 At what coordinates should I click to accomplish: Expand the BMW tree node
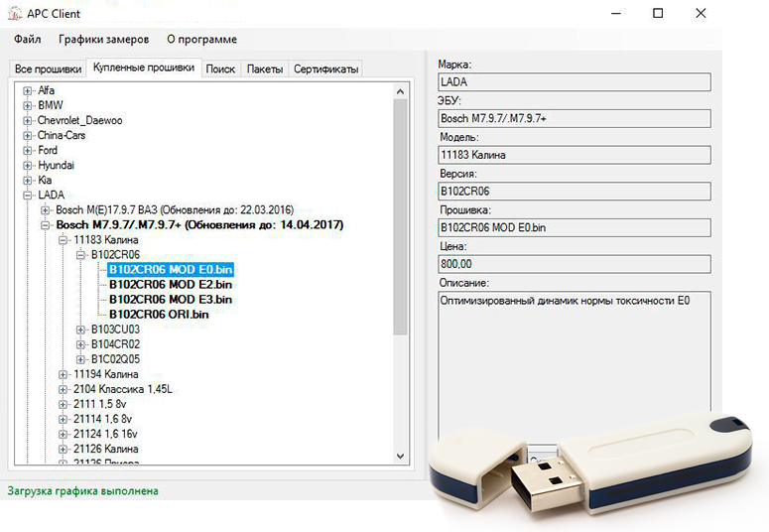28,105
